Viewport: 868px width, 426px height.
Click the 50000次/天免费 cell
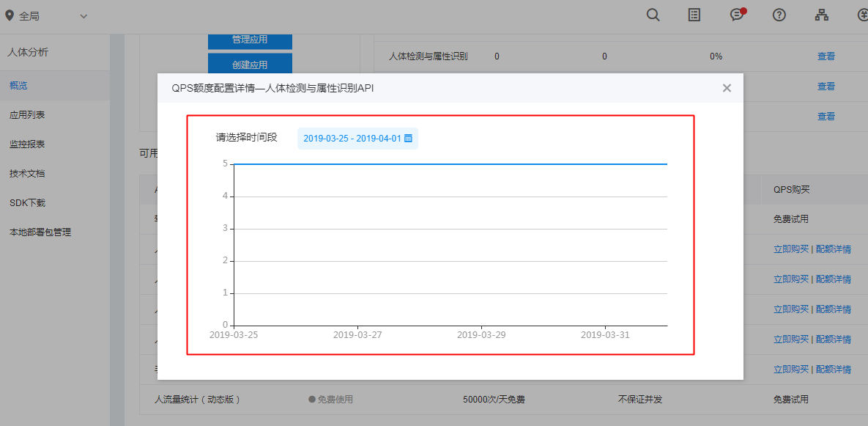pyautogui.click(x=494, y=399)
